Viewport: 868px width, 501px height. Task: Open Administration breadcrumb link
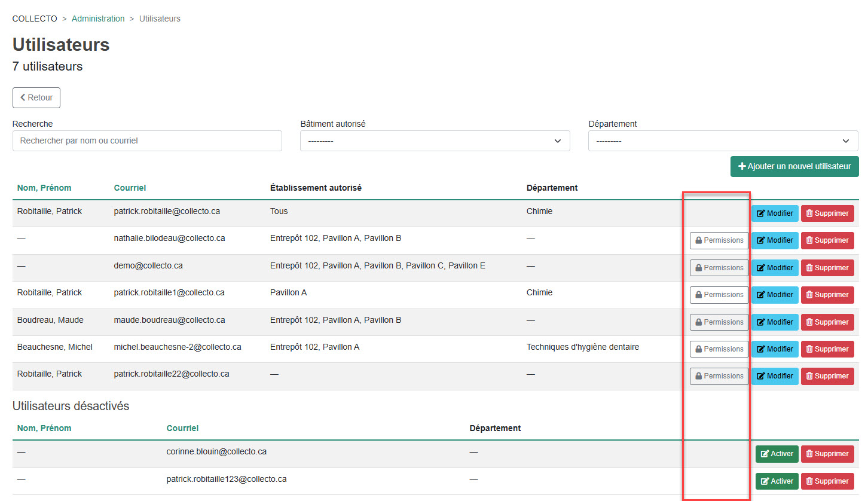(x=98, y=19)
